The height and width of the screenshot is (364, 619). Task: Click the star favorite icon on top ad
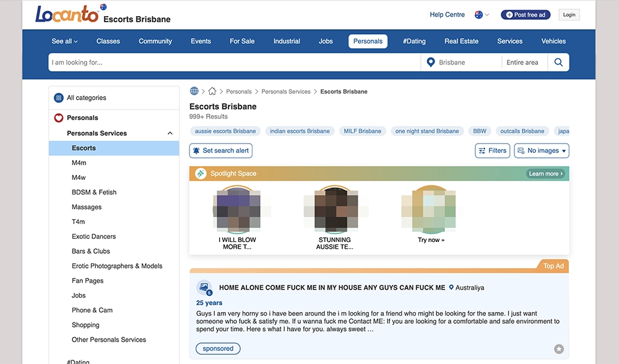[x=558, y=349]
